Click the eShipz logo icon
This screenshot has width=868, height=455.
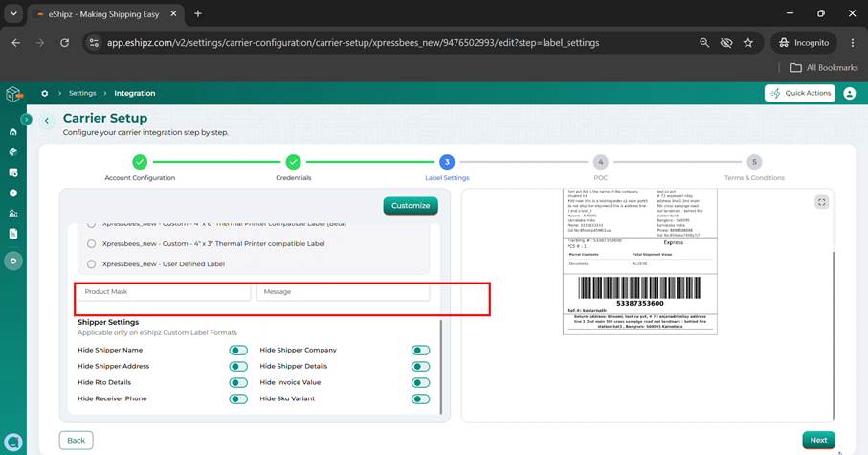pos(14,94)
